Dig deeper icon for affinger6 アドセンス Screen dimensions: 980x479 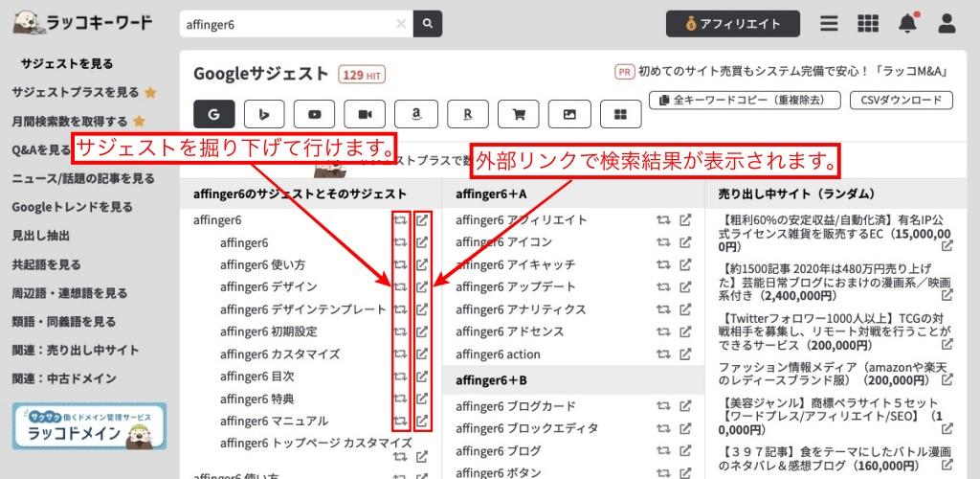tap(664, 331)
